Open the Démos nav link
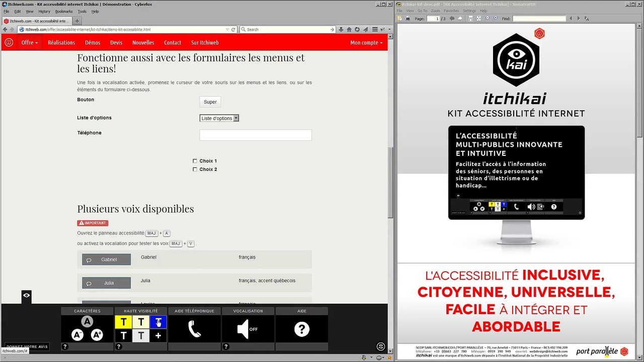 coord(93,43)
